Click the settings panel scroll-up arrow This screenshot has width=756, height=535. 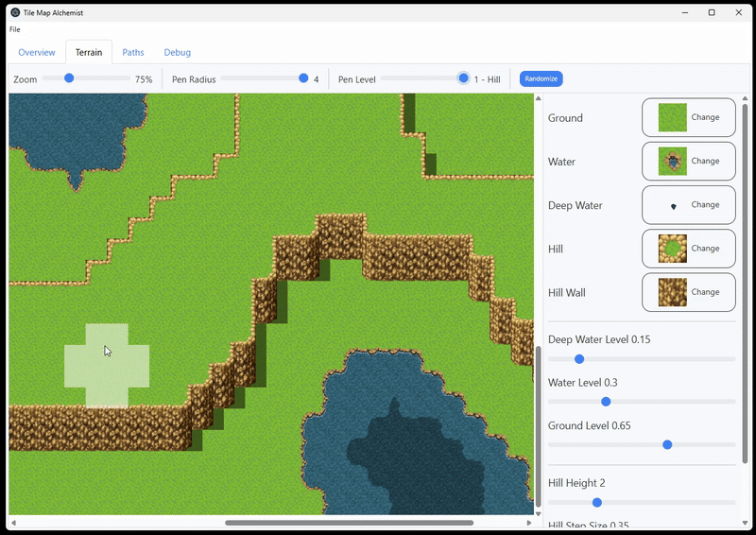(x=745, y=98)
